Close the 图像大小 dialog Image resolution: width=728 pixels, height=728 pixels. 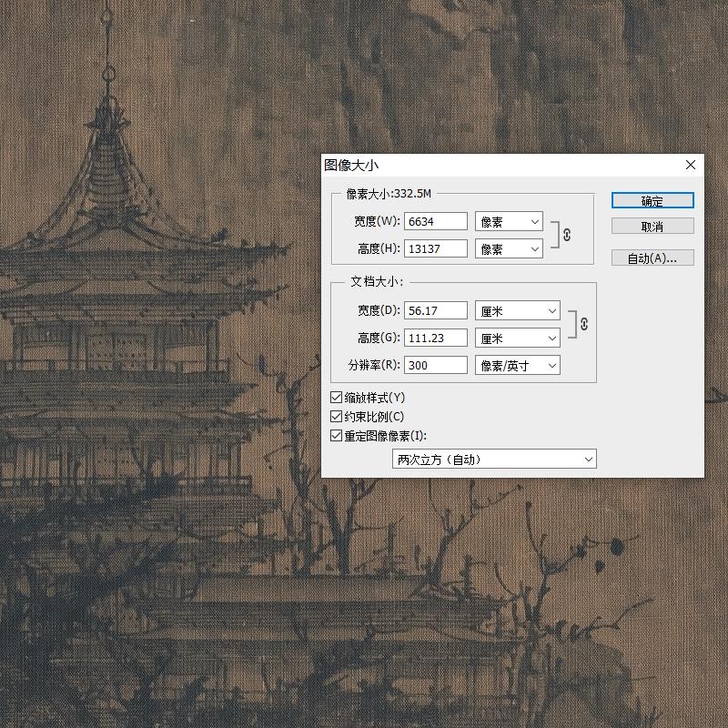[x=691, y=165]
